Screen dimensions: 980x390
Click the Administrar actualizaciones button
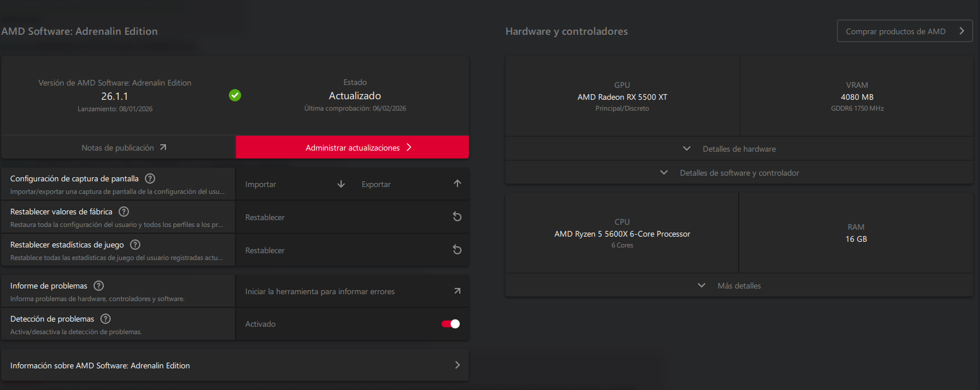(353, 147)
